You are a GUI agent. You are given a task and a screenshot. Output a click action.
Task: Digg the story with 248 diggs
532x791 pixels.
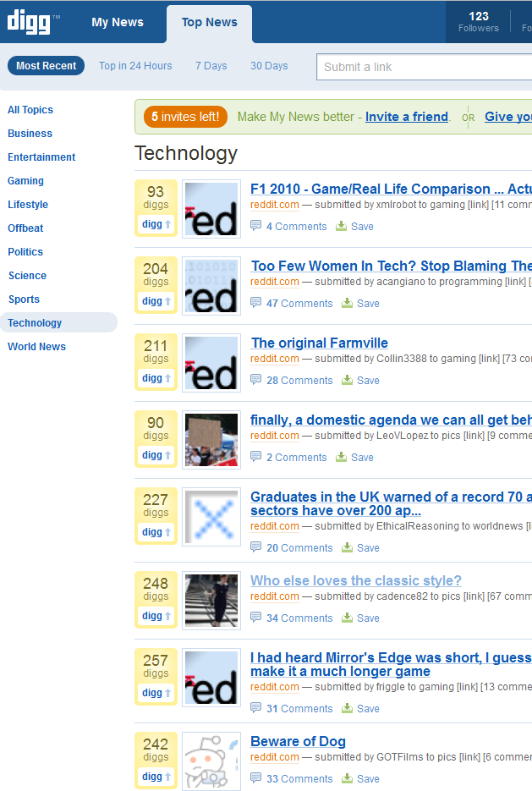[156, 616]
